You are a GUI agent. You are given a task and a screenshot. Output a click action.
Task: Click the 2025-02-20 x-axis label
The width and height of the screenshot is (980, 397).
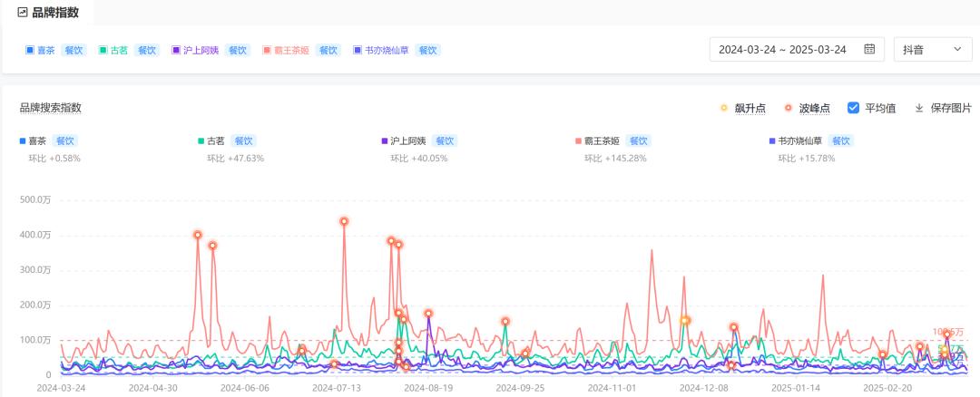click(886, 388)
